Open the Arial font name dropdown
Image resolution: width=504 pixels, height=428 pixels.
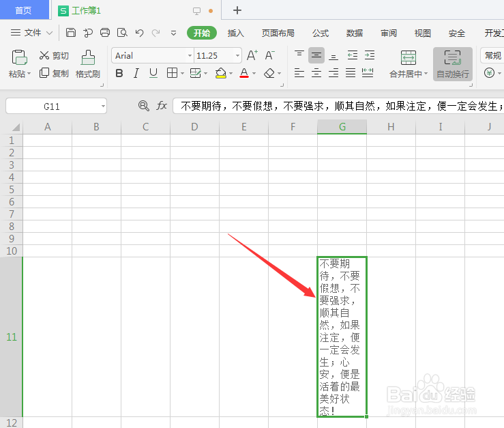click(x=190, y=56)
